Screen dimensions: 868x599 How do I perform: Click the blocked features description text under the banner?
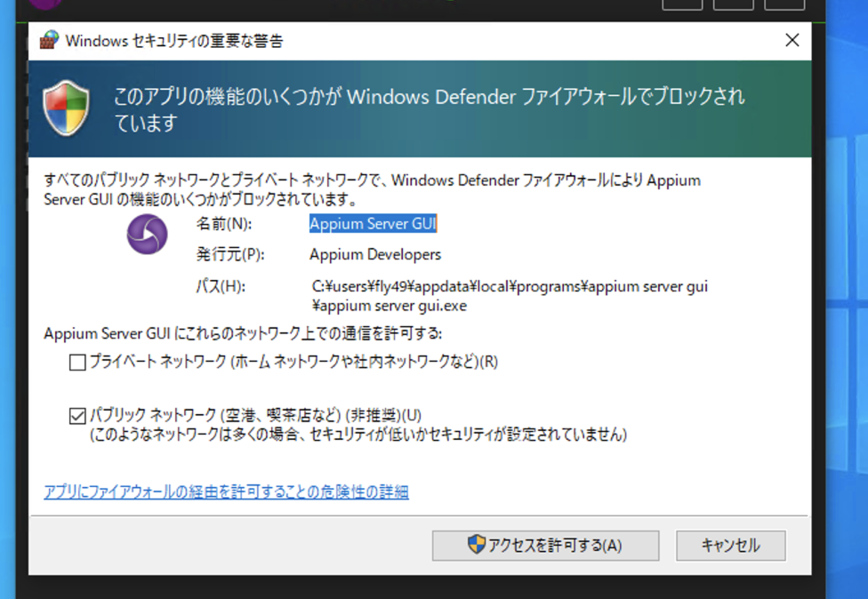[372, 188]
